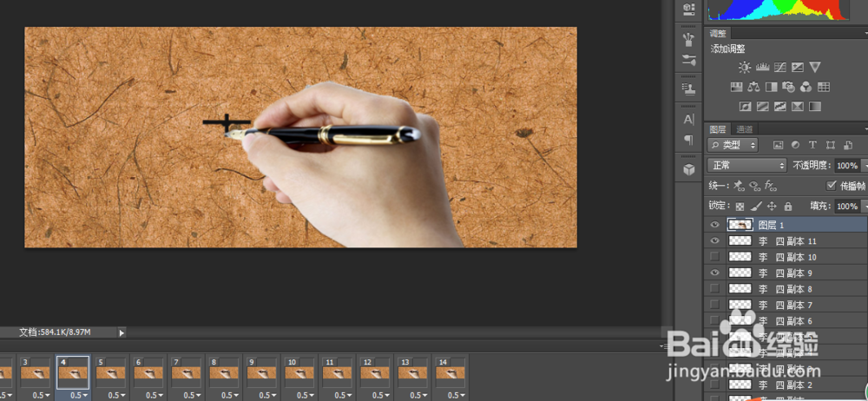Add a Channel Mixer adjustment
The width and height of the screenshot is (868, 401).
tap(806, 87)
